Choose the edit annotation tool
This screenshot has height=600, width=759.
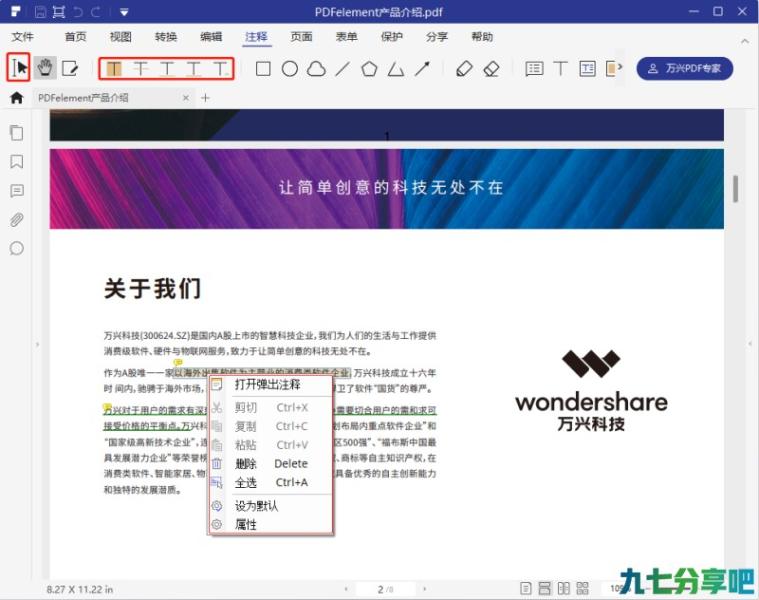coord(70,68)
